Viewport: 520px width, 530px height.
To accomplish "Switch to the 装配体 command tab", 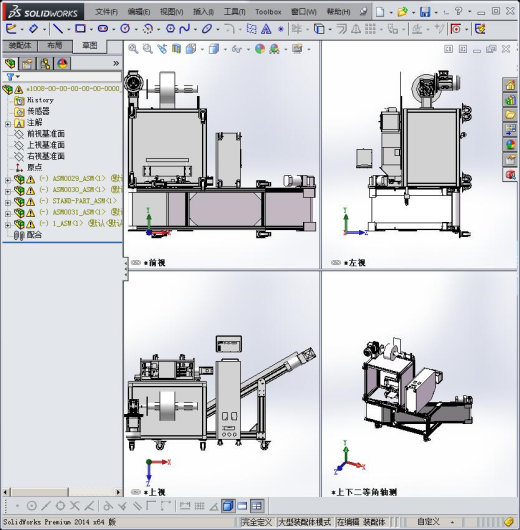I will coord(20,46).
